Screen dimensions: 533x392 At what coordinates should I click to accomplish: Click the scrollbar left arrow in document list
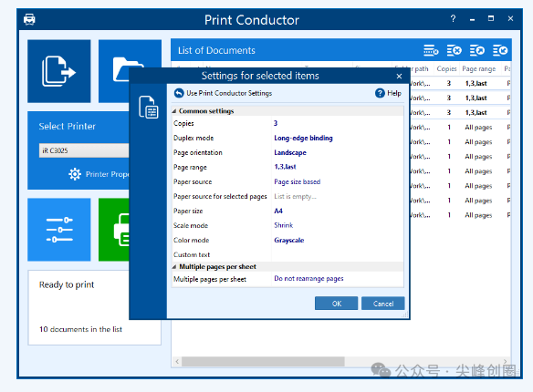click(x=177, y=362)
